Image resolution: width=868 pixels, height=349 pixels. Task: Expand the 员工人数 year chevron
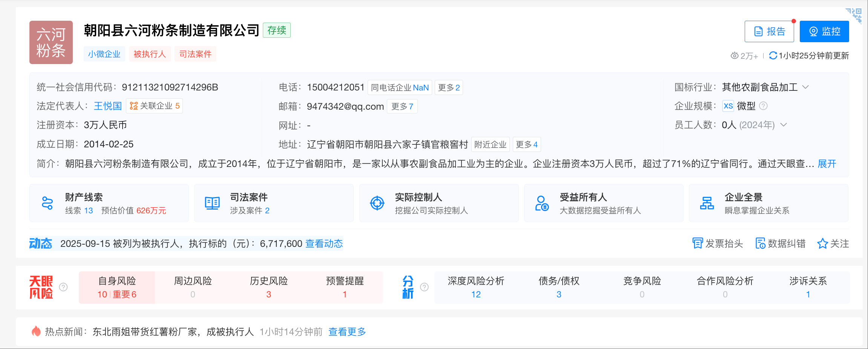784,125
